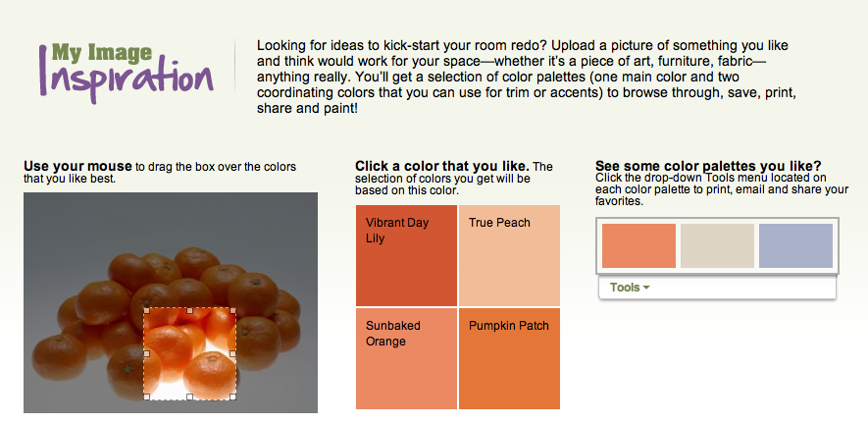Click the top-left handle of selection box

pyautogui.click(x=145, y=308)
